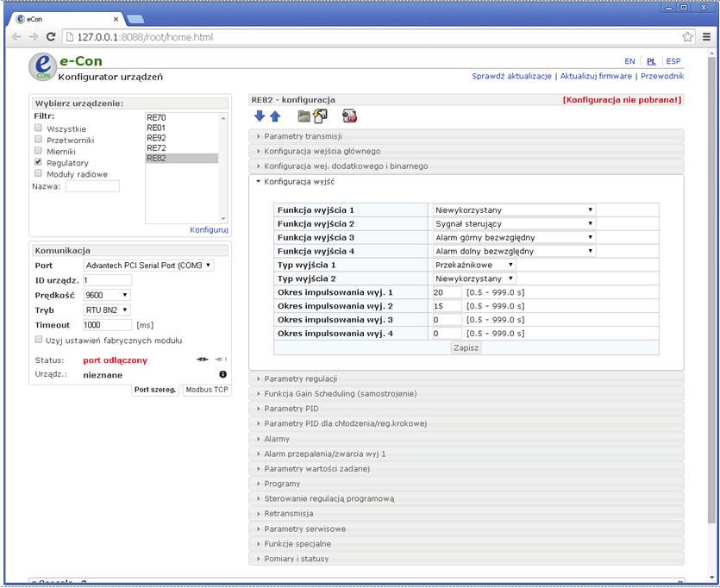Click the device info icon
The width and height of the screenshot is (720, 588).
tap(223, 374)
